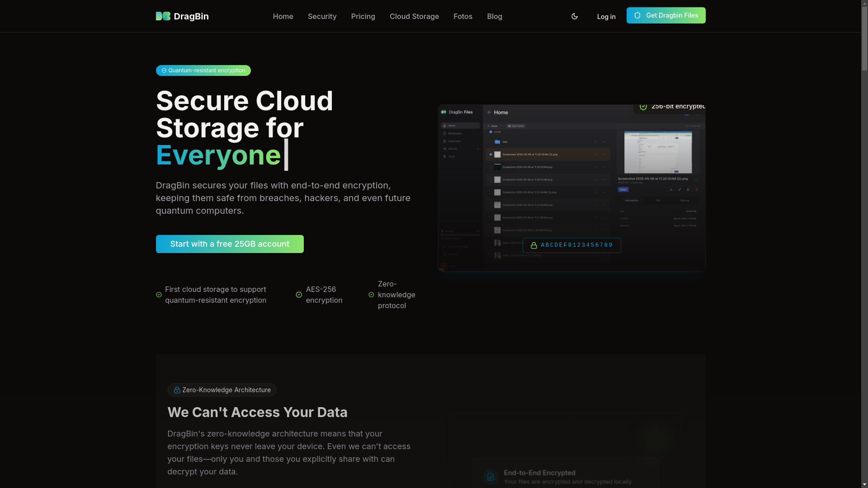Click the 256-bit encrypted check icon

643,107
